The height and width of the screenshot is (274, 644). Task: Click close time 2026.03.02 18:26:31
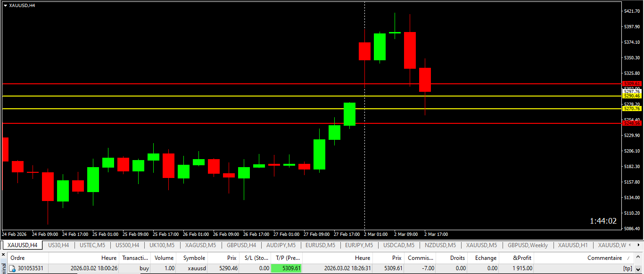(x=347, y=268)
